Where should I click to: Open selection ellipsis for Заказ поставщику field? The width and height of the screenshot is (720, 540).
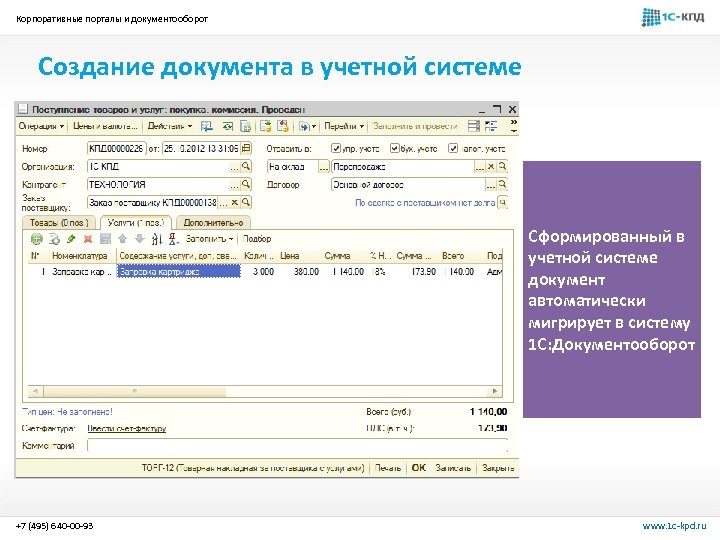(223, 202)
